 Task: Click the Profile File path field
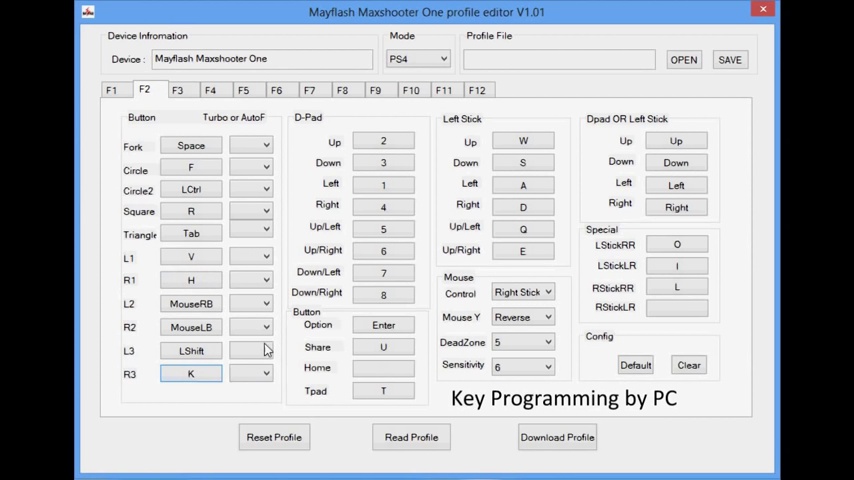[x=559, y=60]
